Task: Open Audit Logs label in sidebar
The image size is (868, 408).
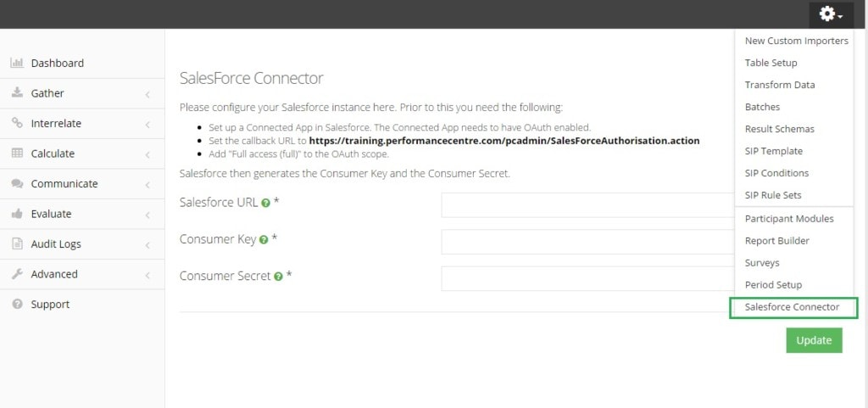Action: (56, 244)
